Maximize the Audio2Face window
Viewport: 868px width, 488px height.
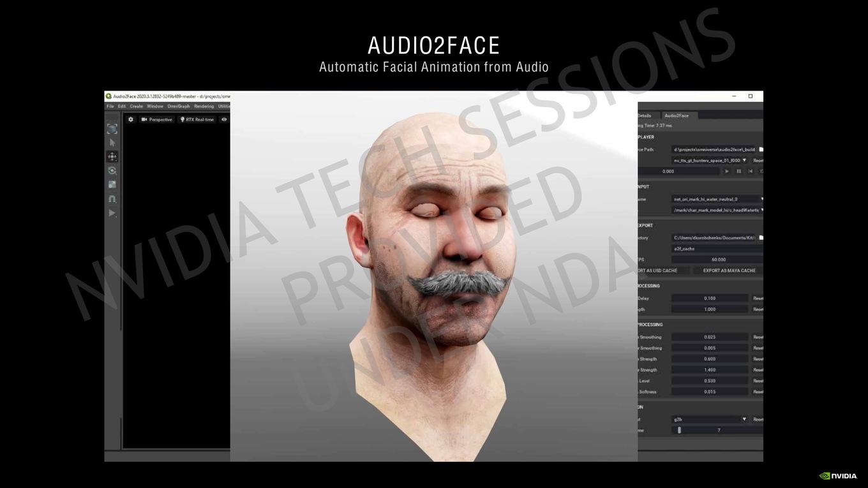[x=751, y=96]
